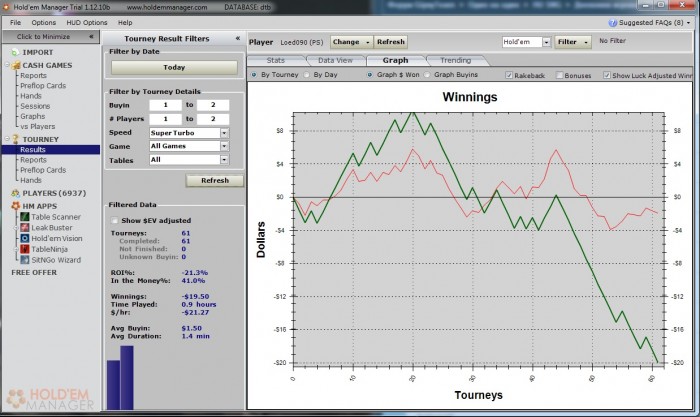This screenshot has width=700, height=417.
Task: Select Reports under CASH GAMES
Action: [33, 75]
